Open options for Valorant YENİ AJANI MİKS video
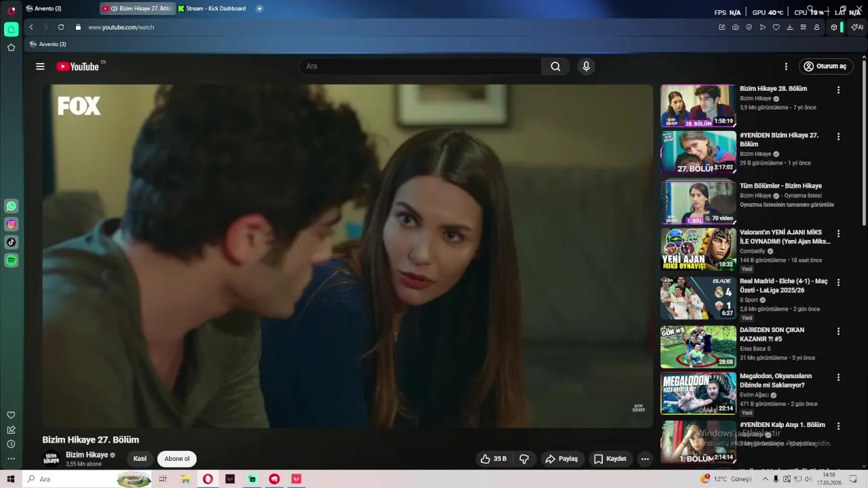The height and width of the screenshot is (488, 868). click(x=838, y=233)
